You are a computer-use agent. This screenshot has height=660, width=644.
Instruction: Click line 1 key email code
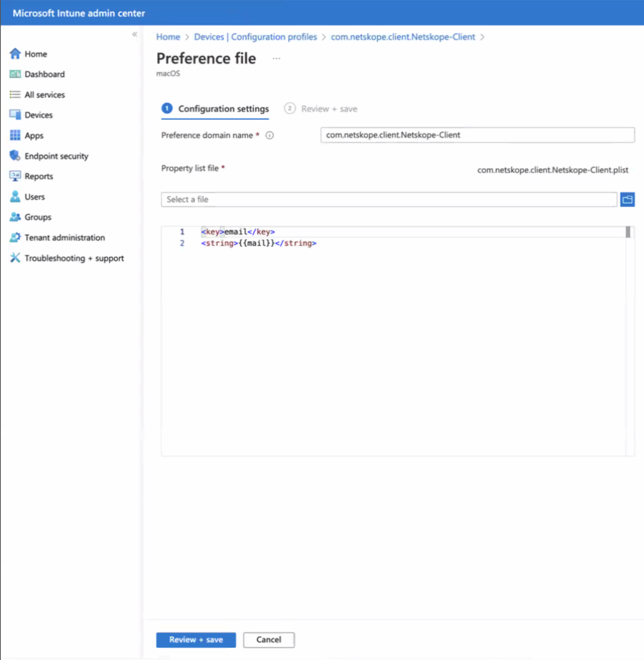[x=238, y=232]
